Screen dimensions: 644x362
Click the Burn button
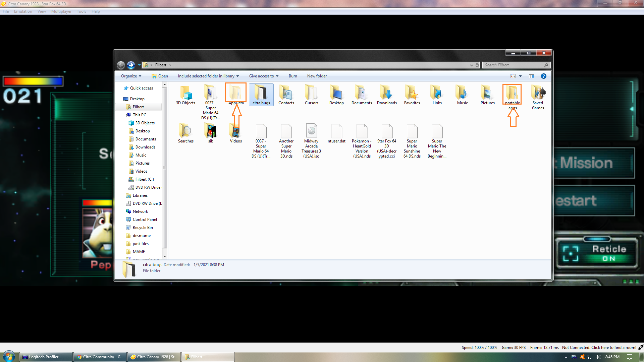(x=293, y=76)
